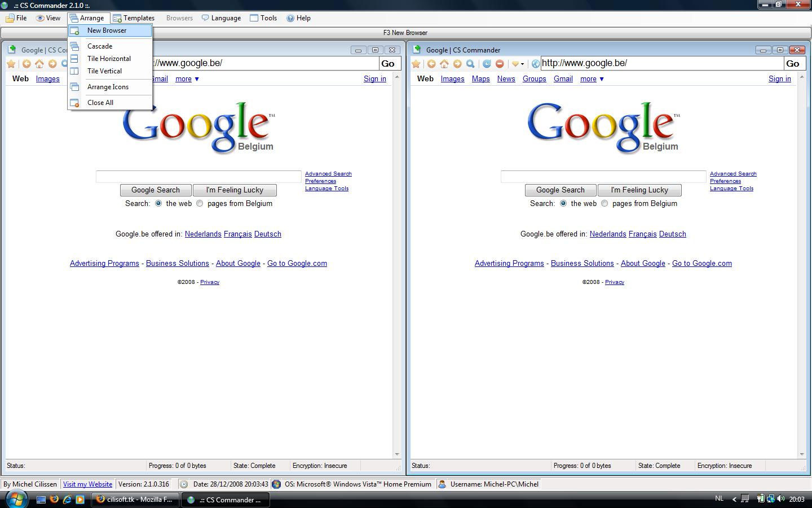Open the Language menu
This screenshot has height=508, width=812.
click(x=221, y=18)
